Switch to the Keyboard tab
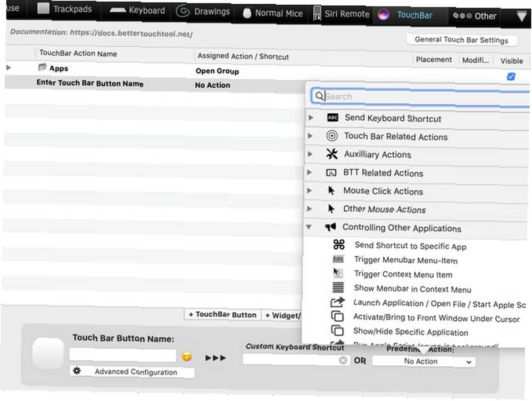The width and height of the screenshot is (532, 401). (137, 10)
